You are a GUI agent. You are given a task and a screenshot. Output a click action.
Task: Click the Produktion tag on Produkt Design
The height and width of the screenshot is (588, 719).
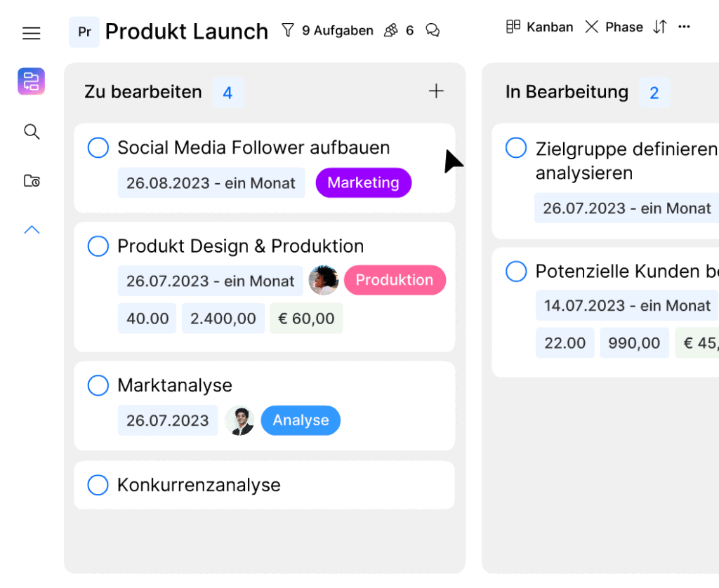pyautogui.click(x=394, y=280)
